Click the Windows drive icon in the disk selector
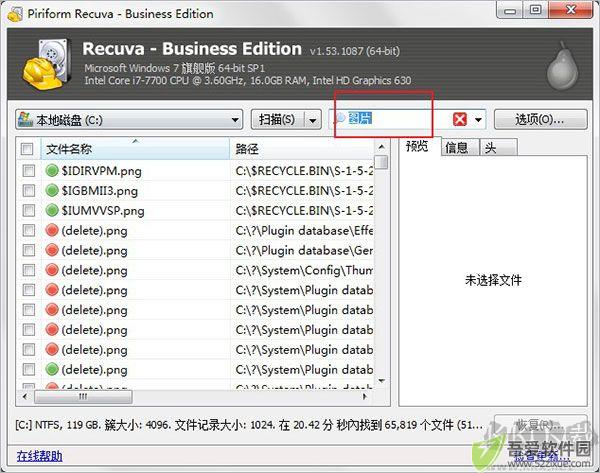This screenshot has height=473, width=600. (x=25, y=119)
